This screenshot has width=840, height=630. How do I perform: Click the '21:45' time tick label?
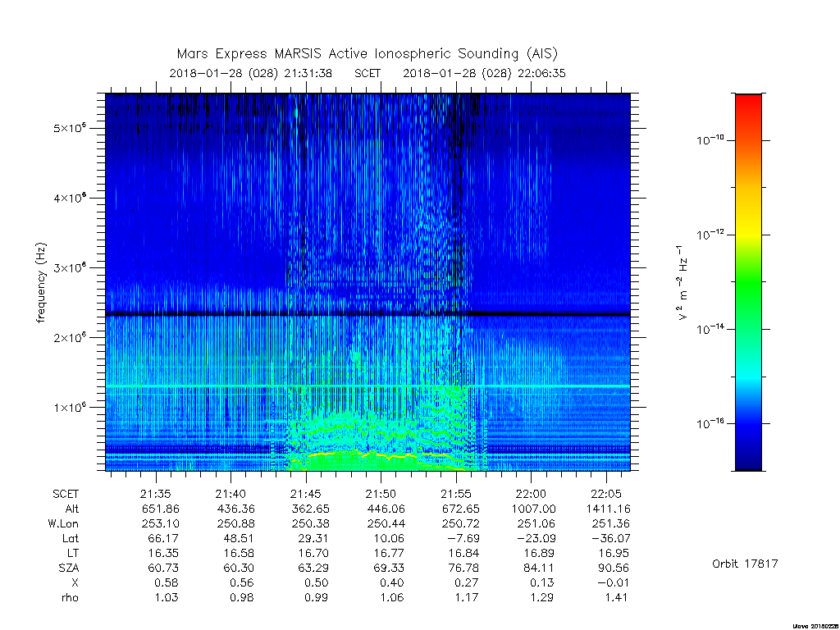click(x=306, y=494)
